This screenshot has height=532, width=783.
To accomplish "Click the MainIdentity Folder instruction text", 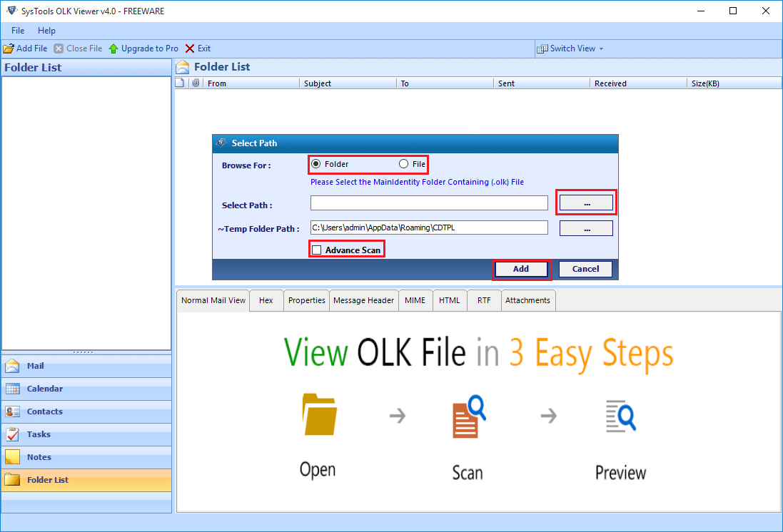I will [x=417, y=182].
